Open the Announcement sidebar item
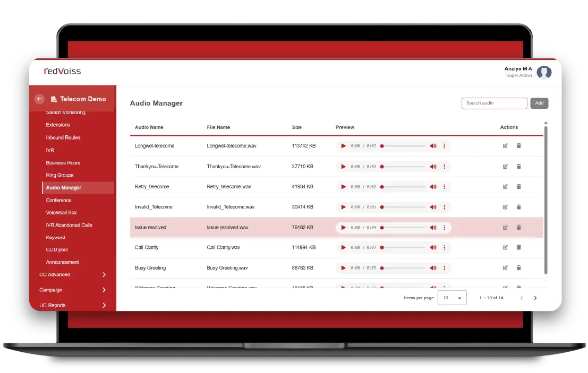The height and width of the screenshot is (373, 588). pyautogui.click(x=62, y=262)
